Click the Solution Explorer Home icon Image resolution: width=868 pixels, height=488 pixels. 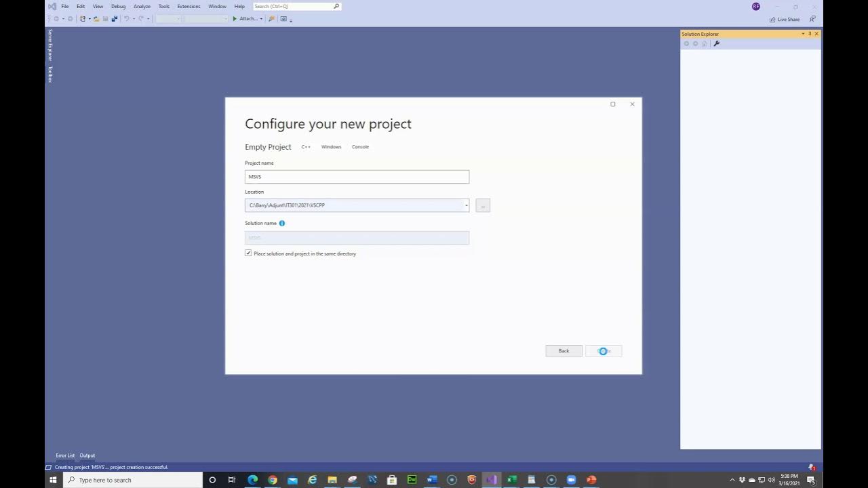pyautogui.click(x=704, y=43)
